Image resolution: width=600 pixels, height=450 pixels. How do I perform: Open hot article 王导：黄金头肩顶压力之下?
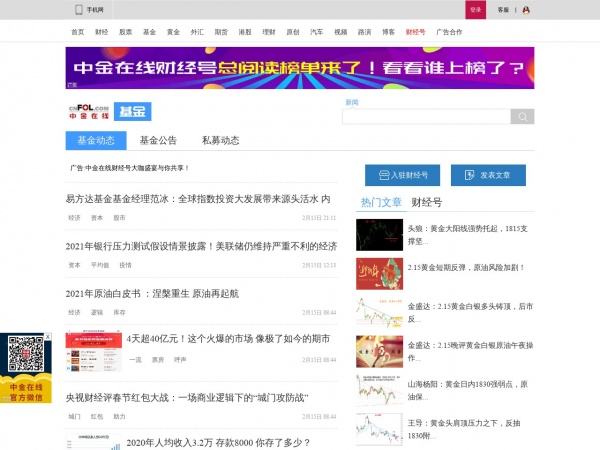464,429
